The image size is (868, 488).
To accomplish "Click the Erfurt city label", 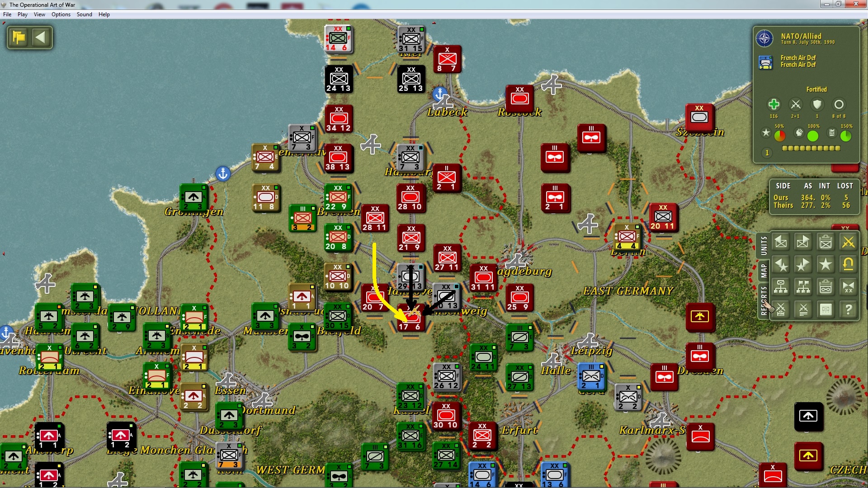I will [x=519, y=430].
